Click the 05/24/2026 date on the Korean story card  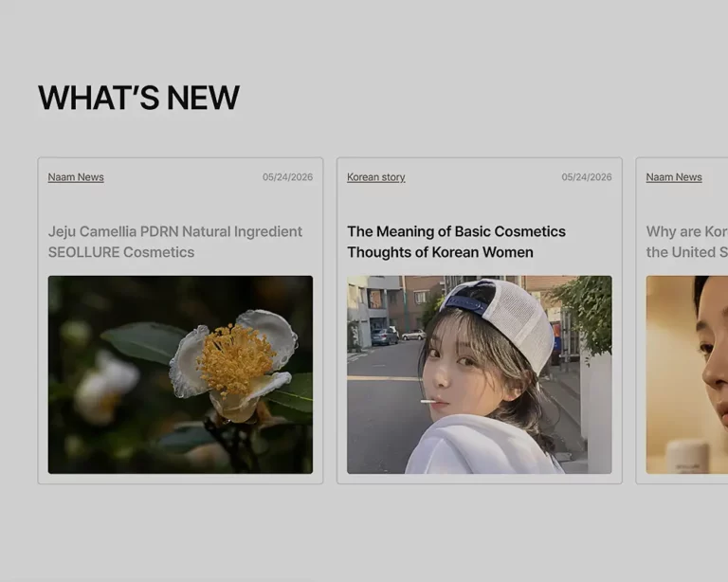click(587, 177)
